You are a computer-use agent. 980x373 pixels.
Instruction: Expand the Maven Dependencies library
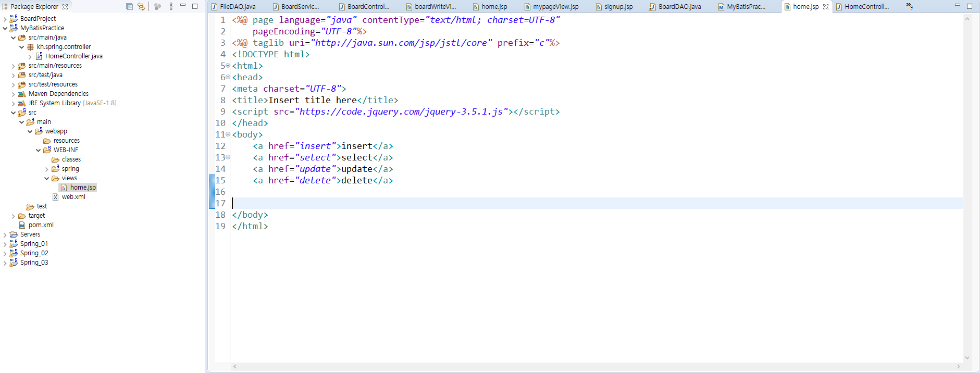coord(13,94)
